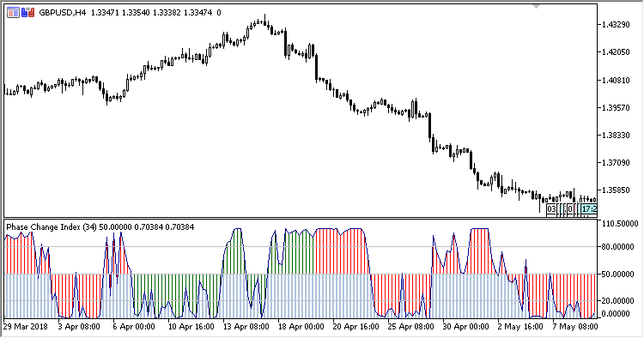Click the 3 Apr 08:00 time label
The width and height of the screenshot is (644, 338).
79,327
